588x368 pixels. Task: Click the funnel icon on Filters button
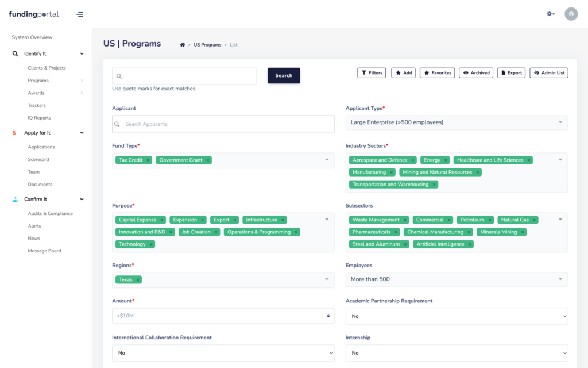coord(363,72)
